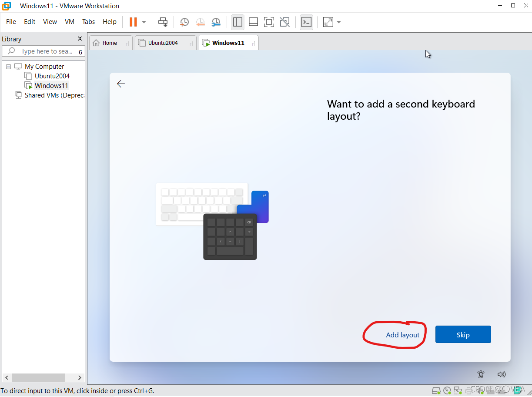Click the hard disk status icon
532x397 pixels.
[x=436, y=390]
